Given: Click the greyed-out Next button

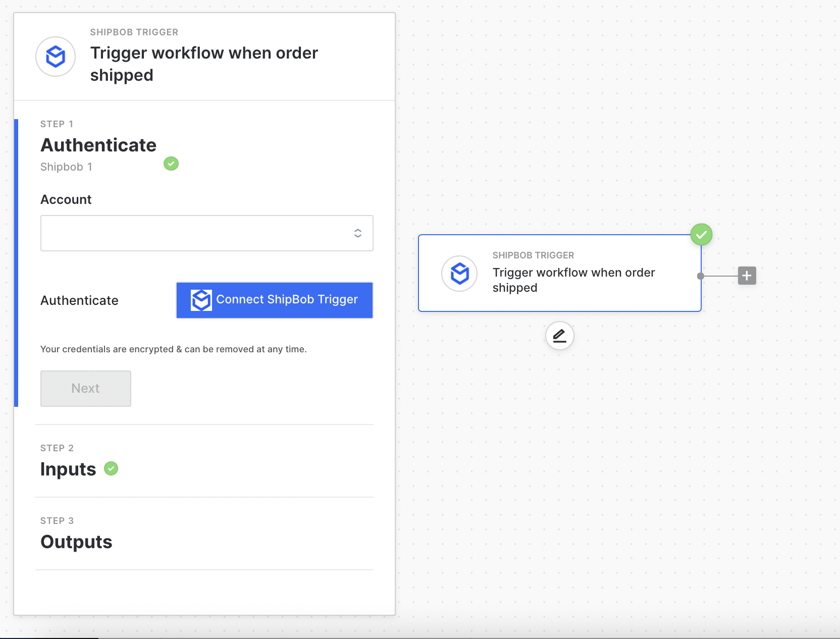Looking at the screenshot, I should [86, 388].
